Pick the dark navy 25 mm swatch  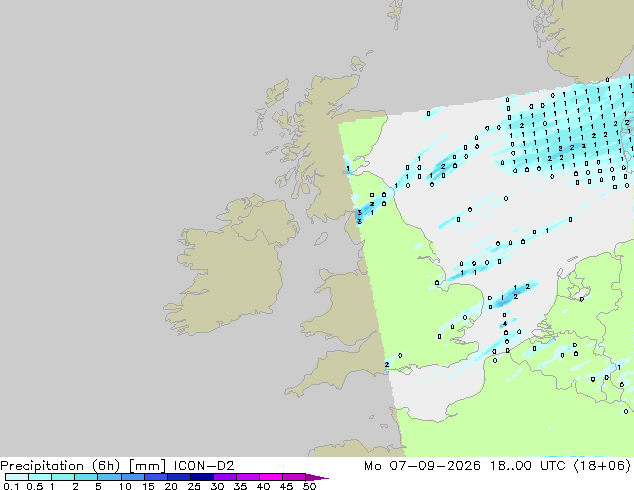202,477
